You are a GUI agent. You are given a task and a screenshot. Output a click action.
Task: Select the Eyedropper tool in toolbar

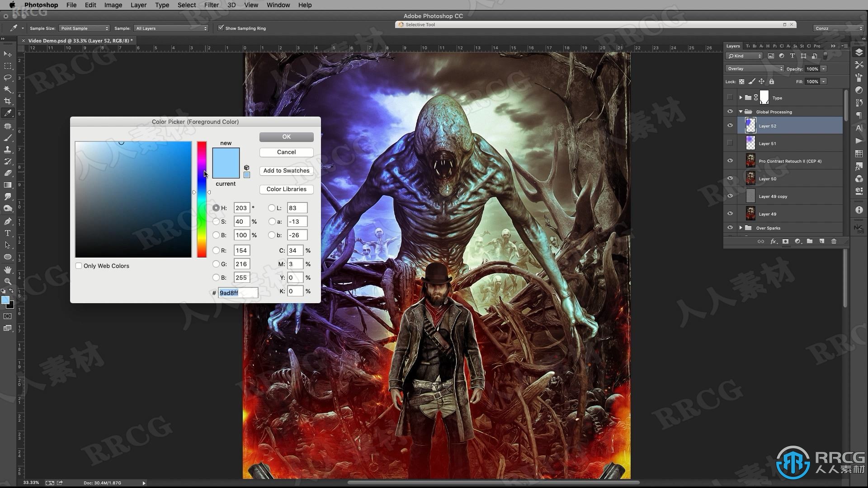[x=8, y=114]
